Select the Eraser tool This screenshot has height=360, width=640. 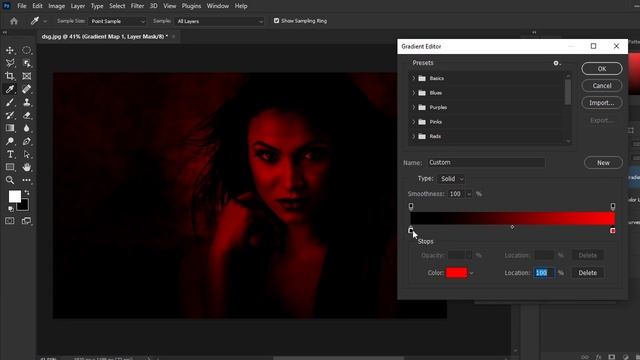27,115
